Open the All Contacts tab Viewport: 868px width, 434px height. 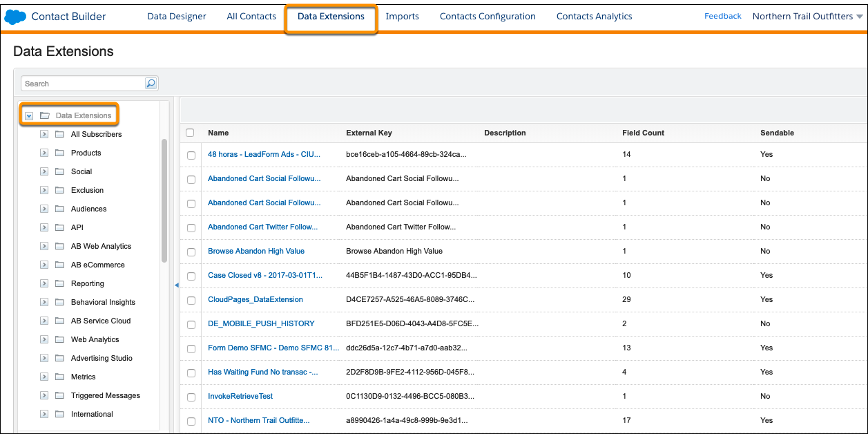(251, 17)
